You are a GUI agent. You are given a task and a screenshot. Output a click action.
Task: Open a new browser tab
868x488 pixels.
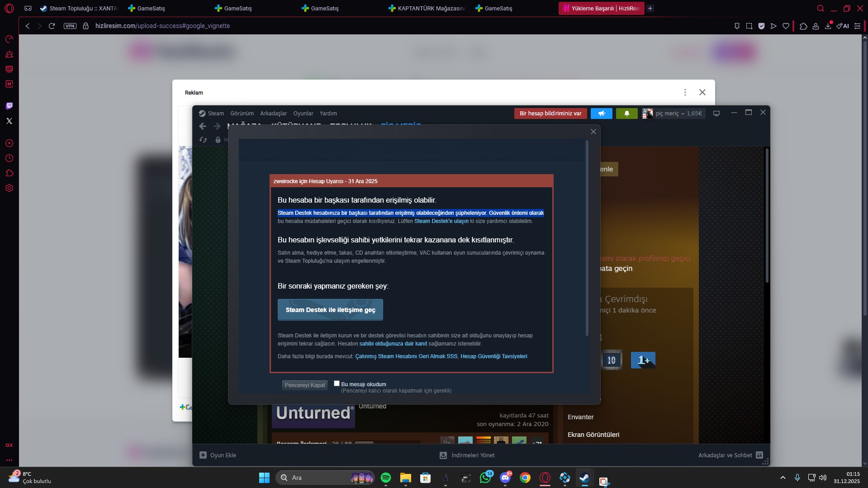[650, 8]
